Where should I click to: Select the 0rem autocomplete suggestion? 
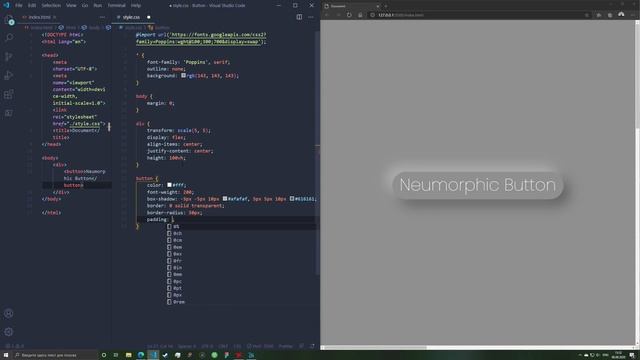tap(241, 302)
